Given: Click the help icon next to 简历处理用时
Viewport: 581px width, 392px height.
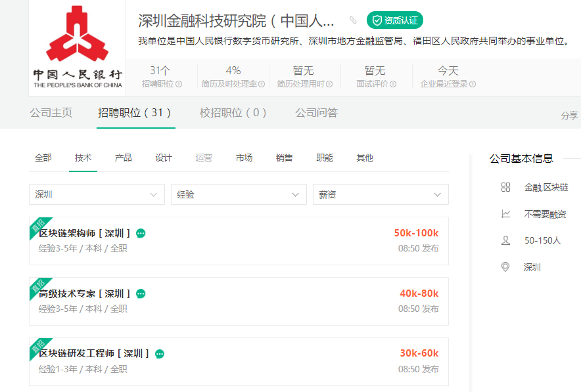Looking at the screenshot, I should pyautogui.click(x=329, y=84).
